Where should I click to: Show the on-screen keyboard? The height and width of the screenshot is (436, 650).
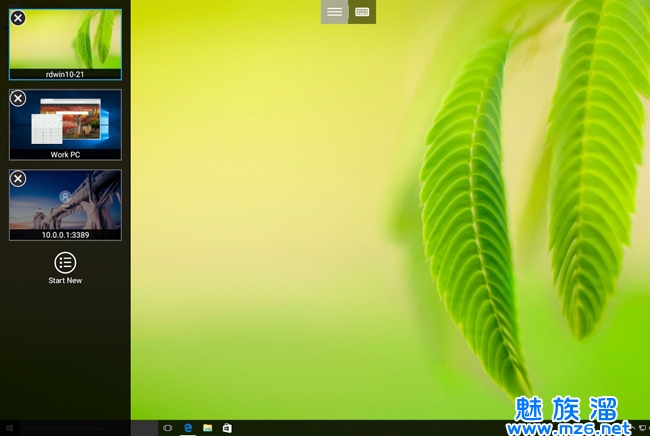tap(362, 12)
